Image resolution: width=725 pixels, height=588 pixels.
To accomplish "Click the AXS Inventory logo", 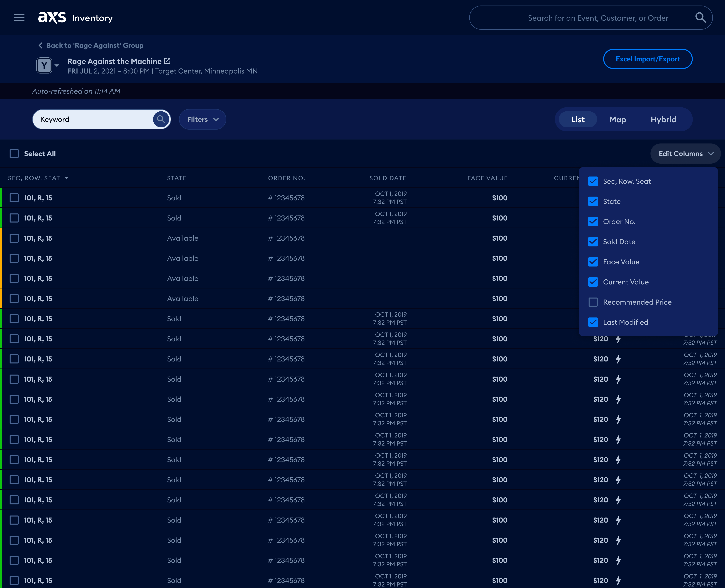I will click(75, 18).
